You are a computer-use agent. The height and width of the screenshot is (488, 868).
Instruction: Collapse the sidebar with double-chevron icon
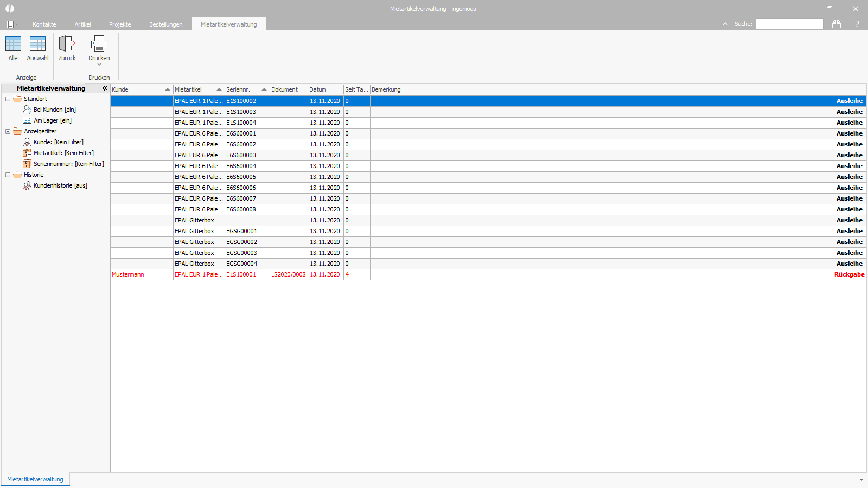coord(105,88)
